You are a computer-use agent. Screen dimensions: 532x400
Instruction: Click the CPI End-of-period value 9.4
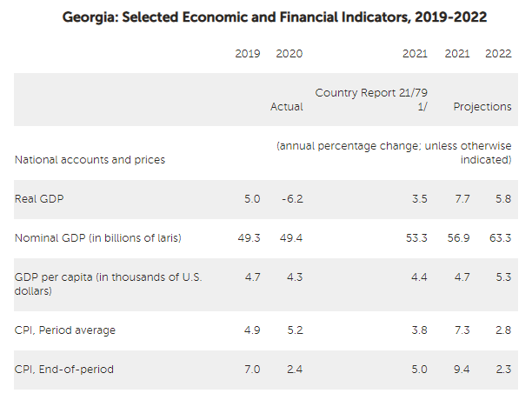tap(461, 370)
